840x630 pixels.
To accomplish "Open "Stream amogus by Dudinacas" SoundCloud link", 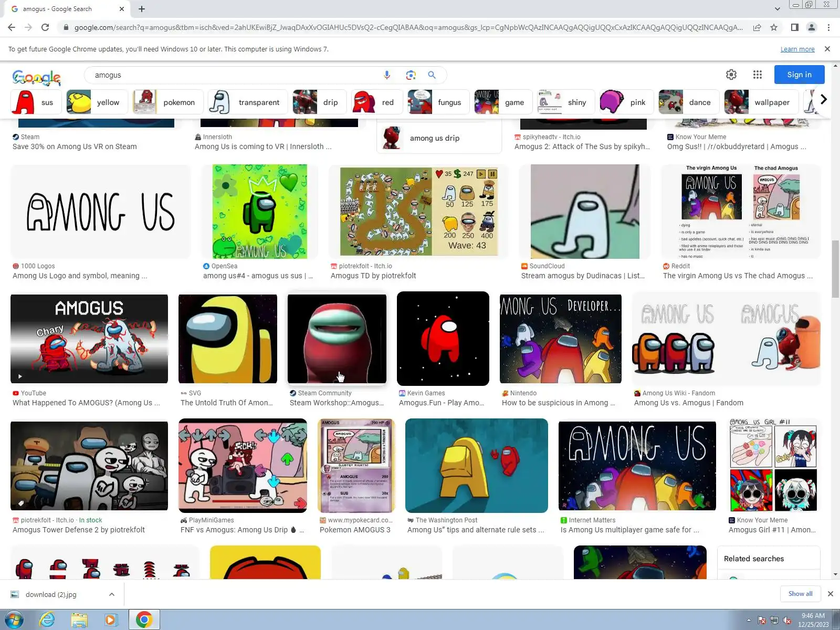I will [x=583, y=276].
